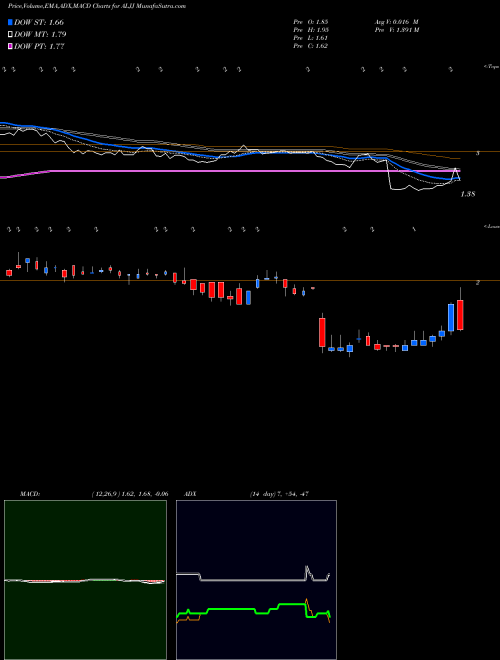The width and height of the screenshot is (500, 660).
Task: Click the 'Avg V' average volume value
Action: click(x=396, y=22)
